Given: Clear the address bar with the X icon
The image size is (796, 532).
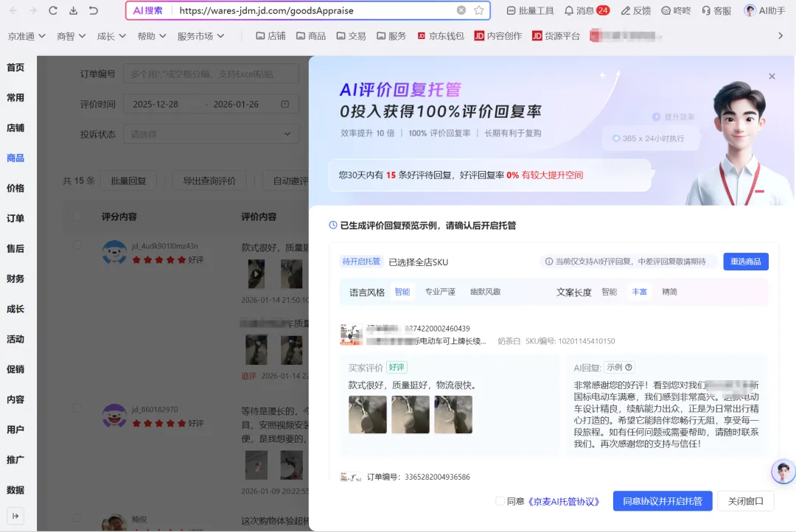Looking at the screenshot, I should pos(461,10).
